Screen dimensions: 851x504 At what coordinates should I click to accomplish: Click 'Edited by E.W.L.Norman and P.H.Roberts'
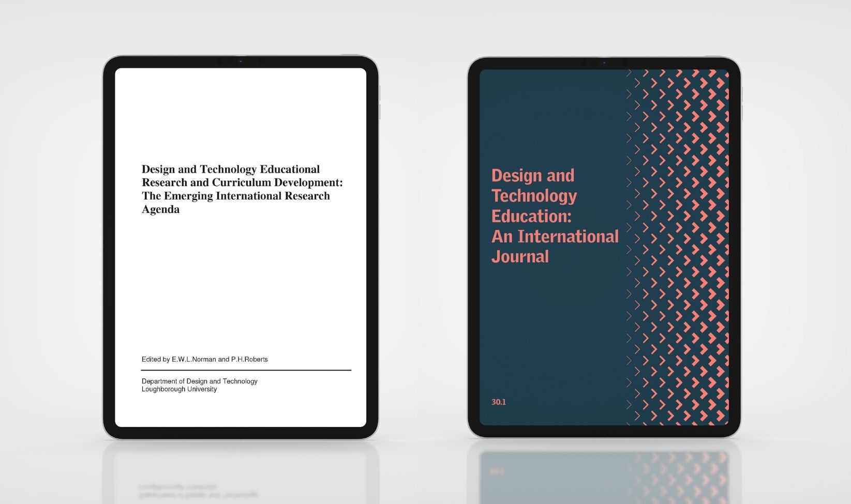[205, 359]
